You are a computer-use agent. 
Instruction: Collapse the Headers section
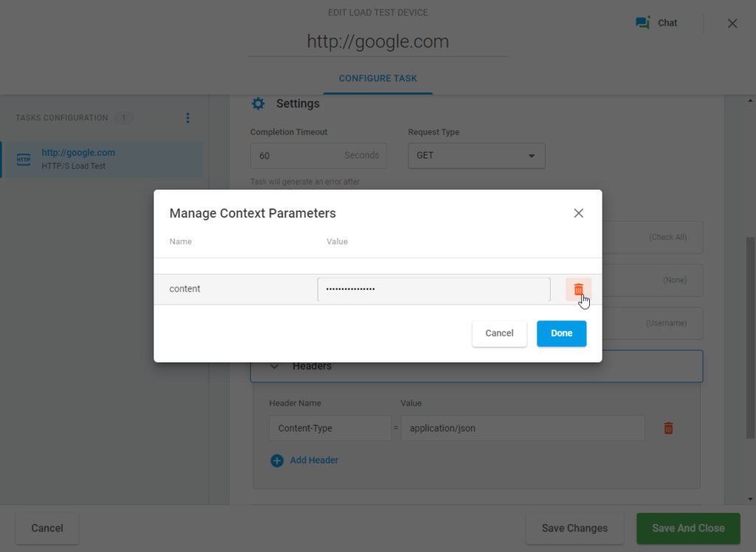click(274, 365)
